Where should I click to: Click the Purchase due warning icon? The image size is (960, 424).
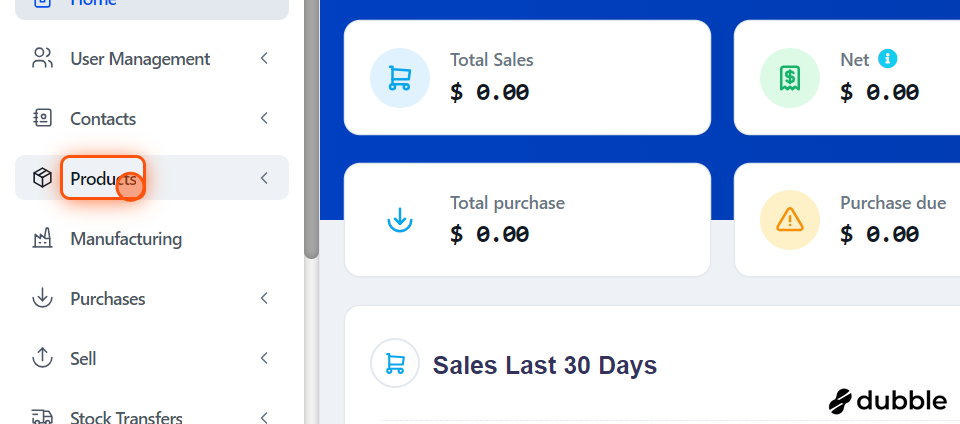tap(790, 220)
